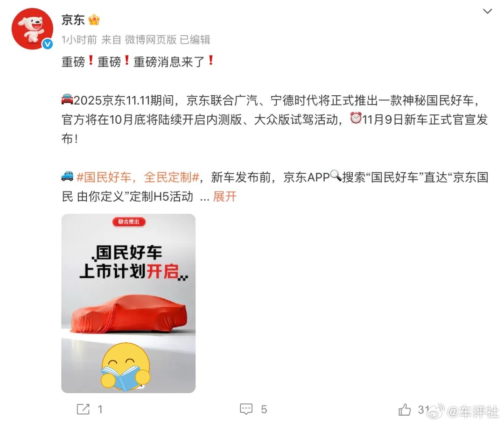Click the repost count 1
The height and width of the screenshot is (424, 504).
point(100,410)
